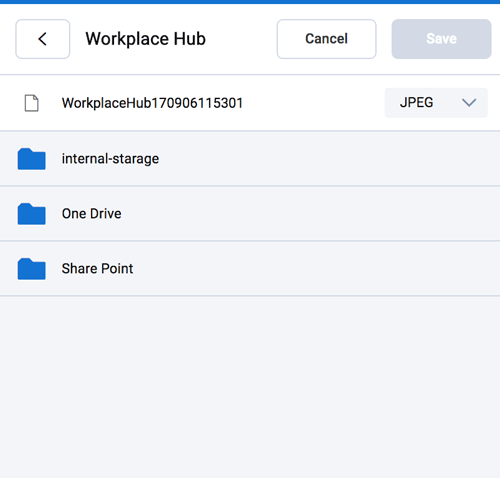This screenshot has width=500, height=478.
Task: Click the internal-starage folder icon
Action: 32,159
